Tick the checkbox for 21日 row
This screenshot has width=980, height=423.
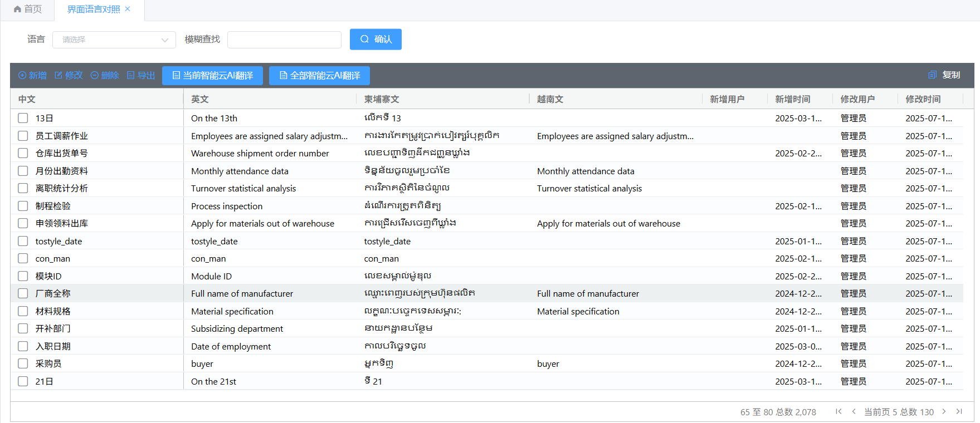pyautogui.click(x=23, y=381)
